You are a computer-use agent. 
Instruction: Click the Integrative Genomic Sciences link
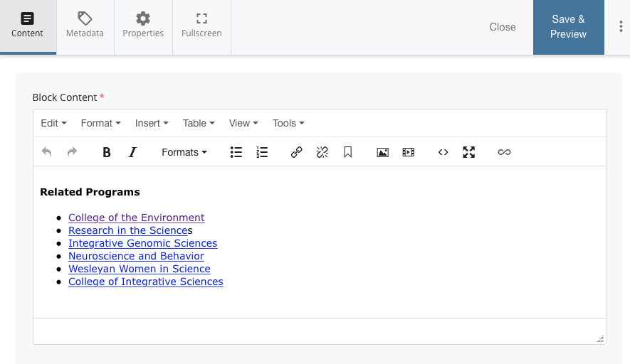coord(142,243)
